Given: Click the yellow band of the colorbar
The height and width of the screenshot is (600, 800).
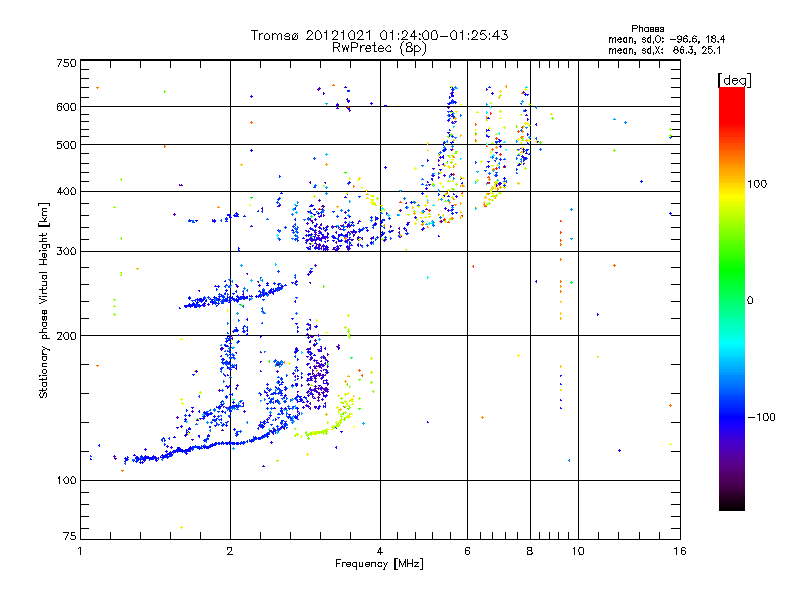Looking at the screenshot, I should point(732,196).
